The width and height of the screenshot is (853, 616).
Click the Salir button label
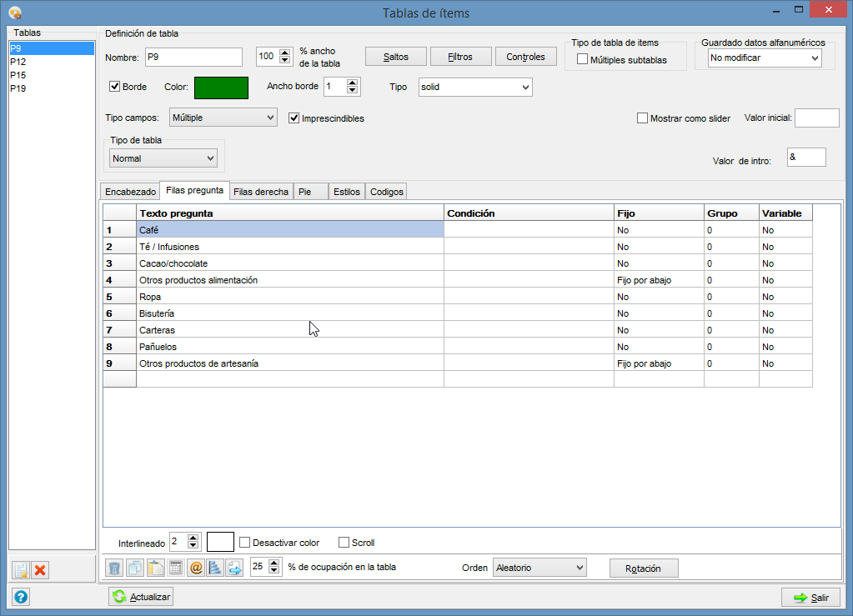(x=820, y=598)
